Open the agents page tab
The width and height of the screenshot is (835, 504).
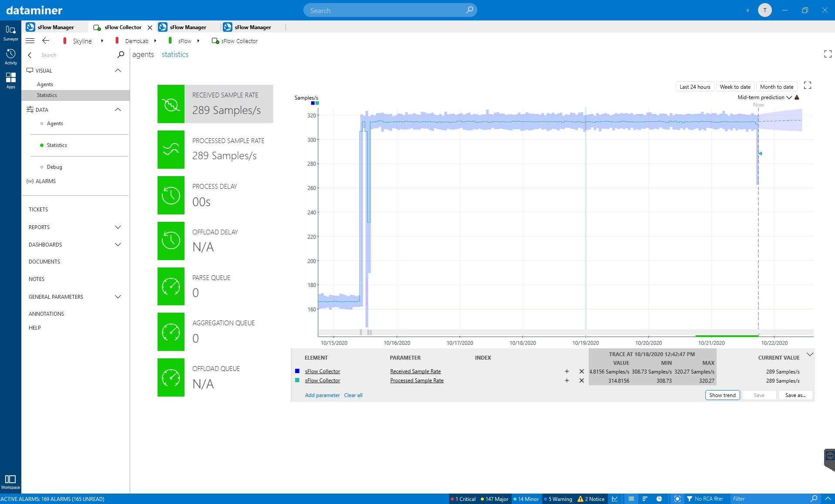point(143,54)
